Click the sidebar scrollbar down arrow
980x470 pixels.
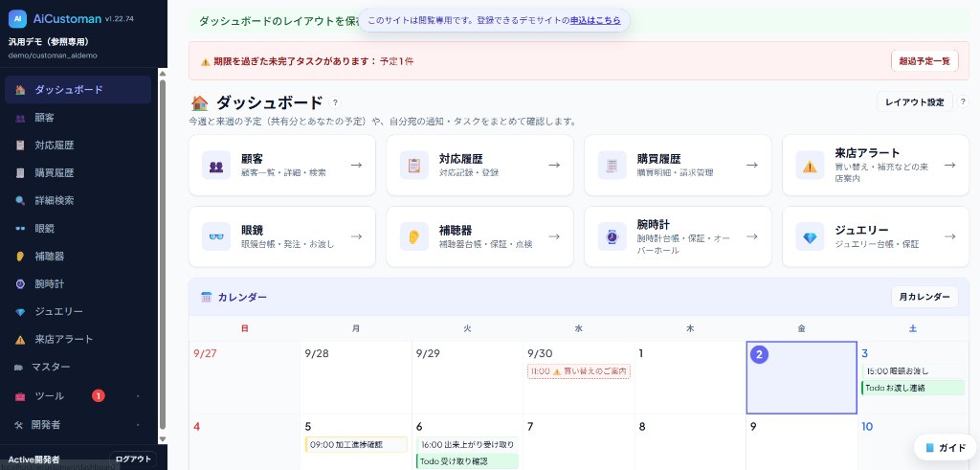click(x=163, y=439)
